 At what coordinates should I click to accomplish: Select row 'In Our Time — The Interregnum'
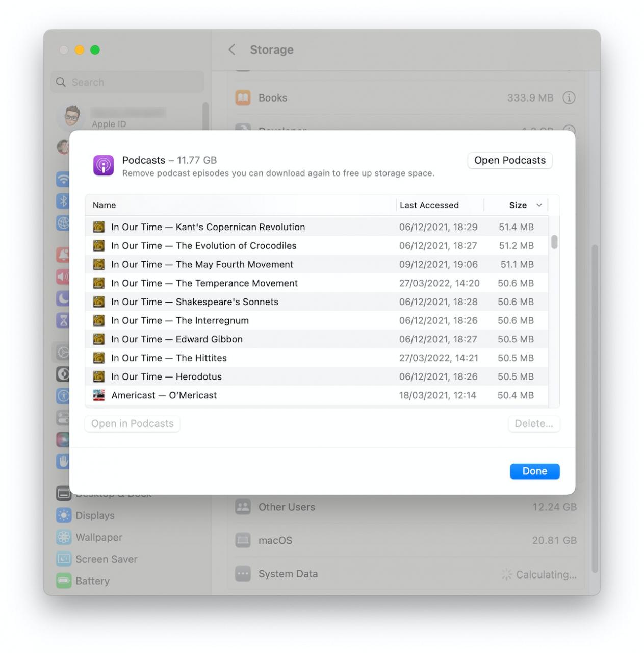click(x=317, y=320)
